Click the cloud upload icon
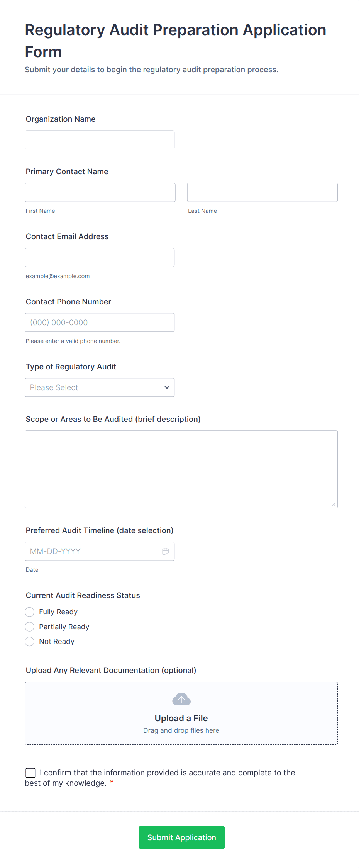359x868 pixels. pos(181,699)
